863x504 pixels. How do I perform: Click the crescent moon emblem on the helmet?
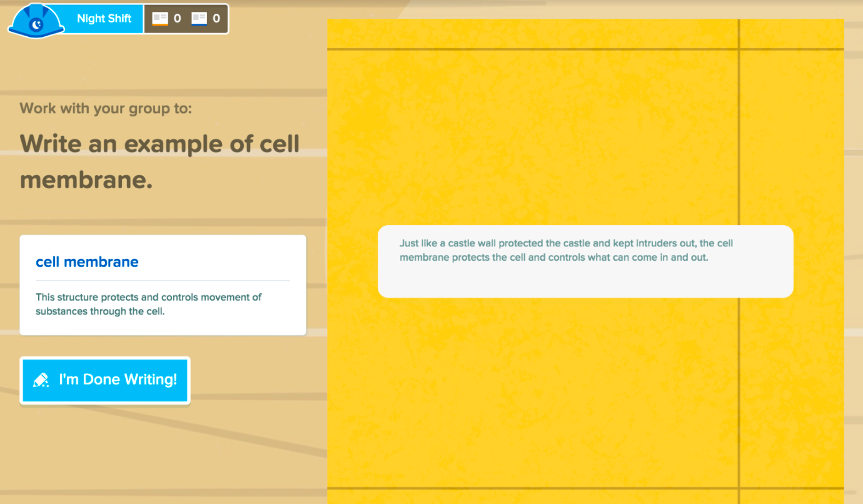point(36,23)
